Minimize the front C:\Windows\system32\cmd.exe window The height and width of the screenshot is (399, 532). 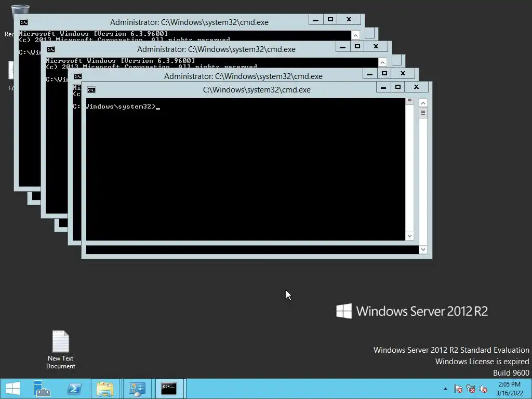(383, 87)
